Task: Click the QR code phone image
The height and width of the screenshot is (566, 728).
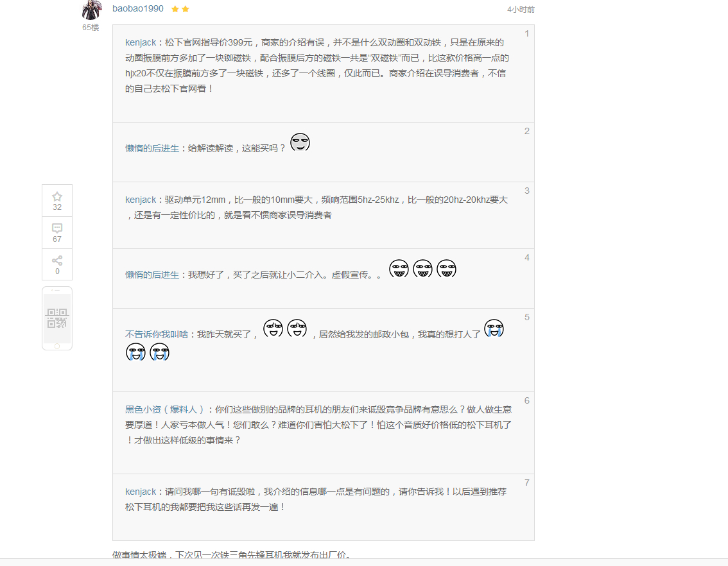Action: point(57,318)
